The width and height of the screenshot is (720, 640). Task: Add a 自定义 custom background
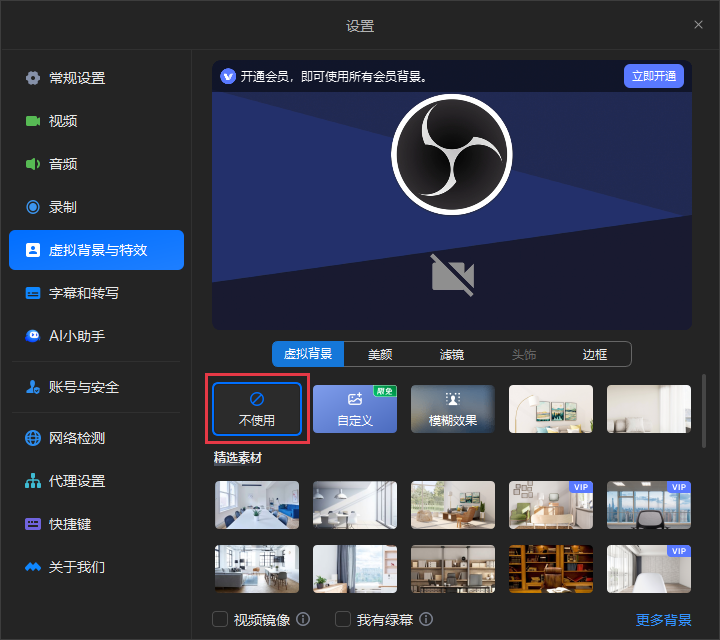(355, 409)
